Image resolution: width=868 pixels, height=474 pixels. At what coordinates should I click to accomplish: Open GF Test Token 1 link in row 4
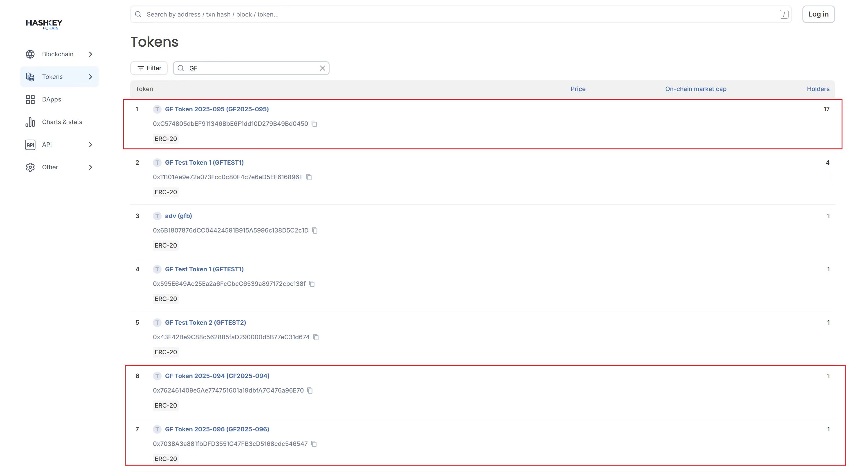tap(204, 269)
